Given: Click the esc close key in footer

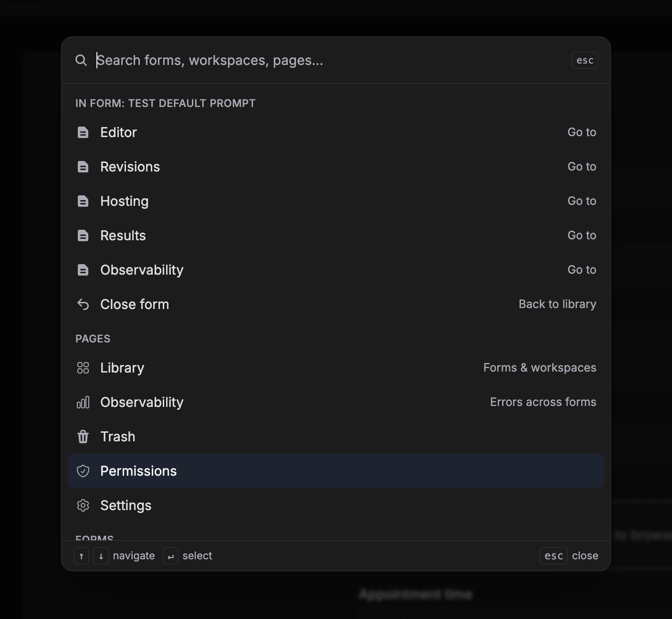Looking at the screenshot, I should (x=554, y=556).
